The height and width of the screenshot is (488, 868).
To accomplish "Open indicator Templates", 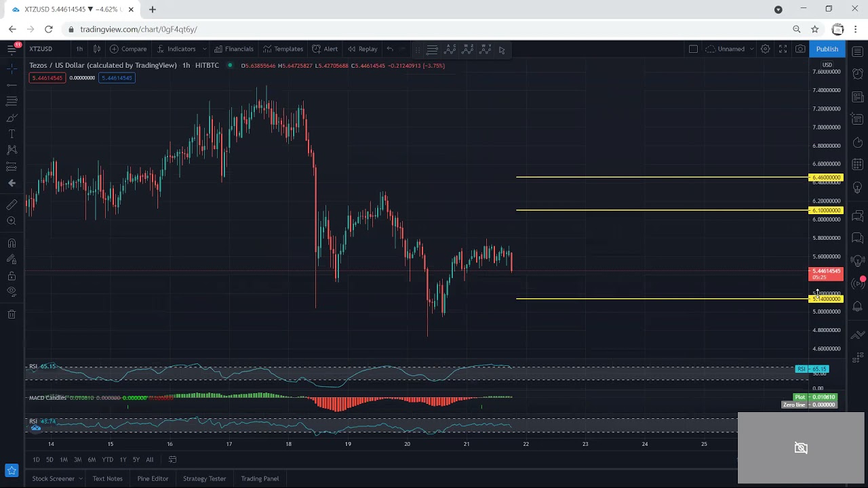I will (x=283, y=49).
